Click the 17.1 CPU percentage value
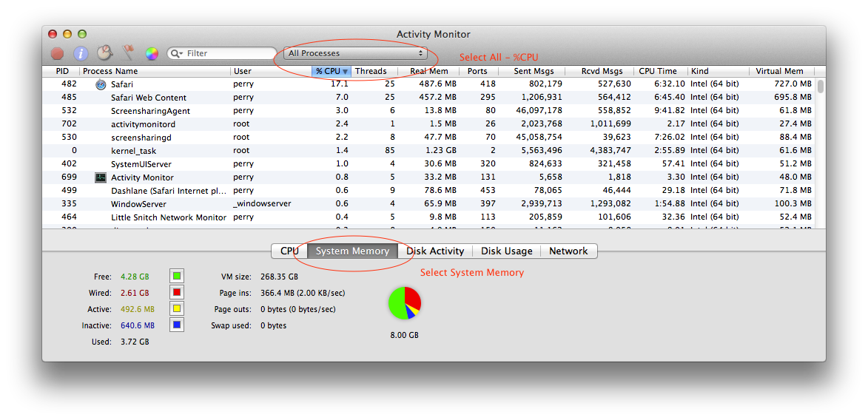868x420 pixels. pyautogui.click(x=340, y=84)
